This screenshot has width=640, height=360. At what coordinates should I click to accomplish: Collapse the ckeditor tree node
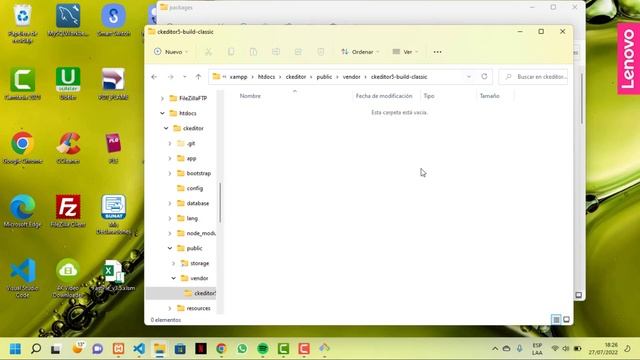166,128
